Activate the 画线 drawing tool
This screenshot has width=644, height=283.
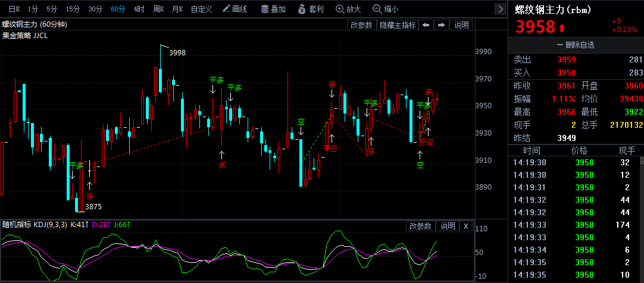235,8
